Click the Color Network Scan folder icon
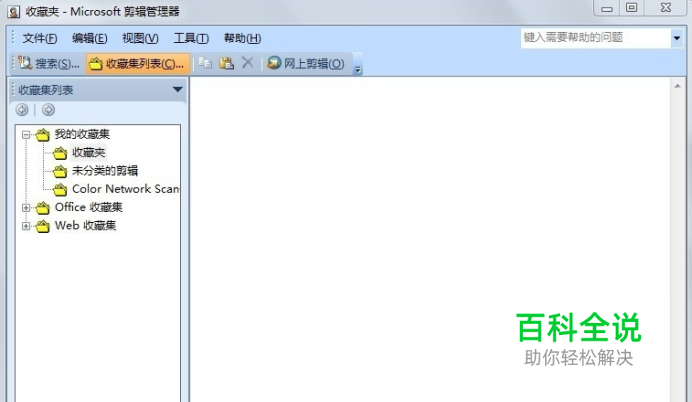Viewport: 692px width, 402px height. pyautogui.click(x=60, y=190)
